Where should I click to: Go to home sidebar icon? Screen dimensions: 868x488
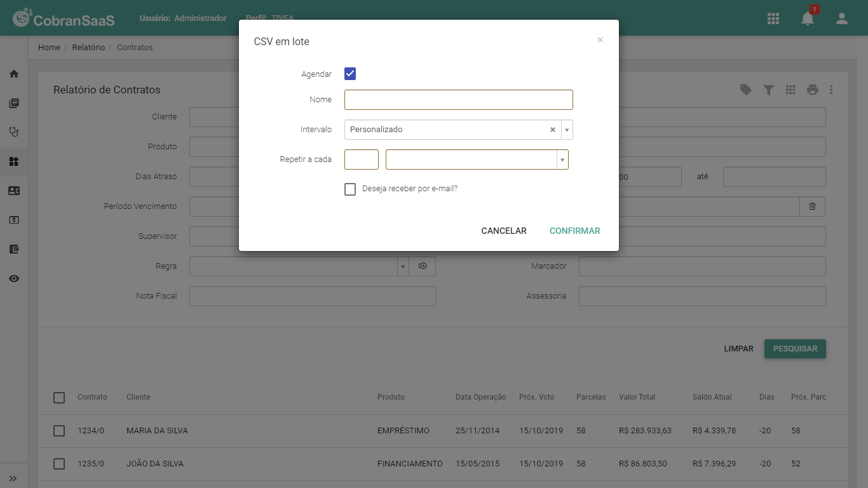(x=14, y=74)
